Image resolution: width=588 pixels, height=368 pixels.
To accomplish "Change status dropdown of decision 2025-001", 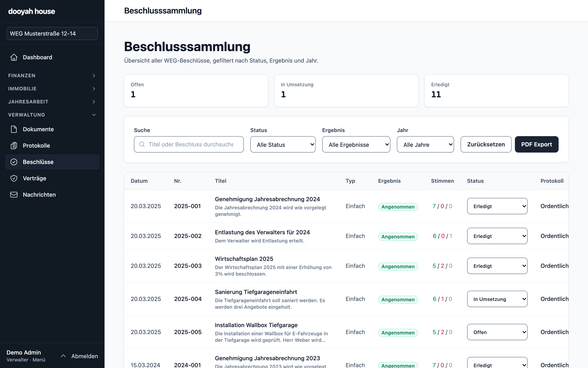I will pyautogui.click(x=497, y=206).
